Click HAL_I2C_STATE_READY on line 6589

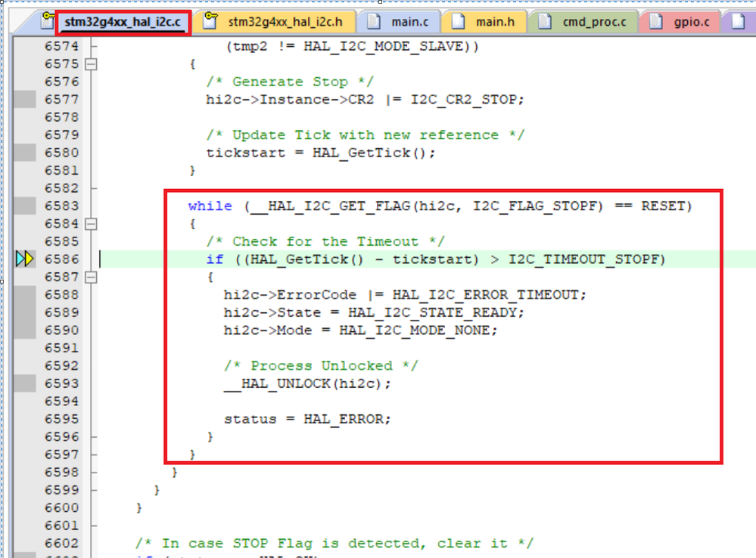(431, 313)
